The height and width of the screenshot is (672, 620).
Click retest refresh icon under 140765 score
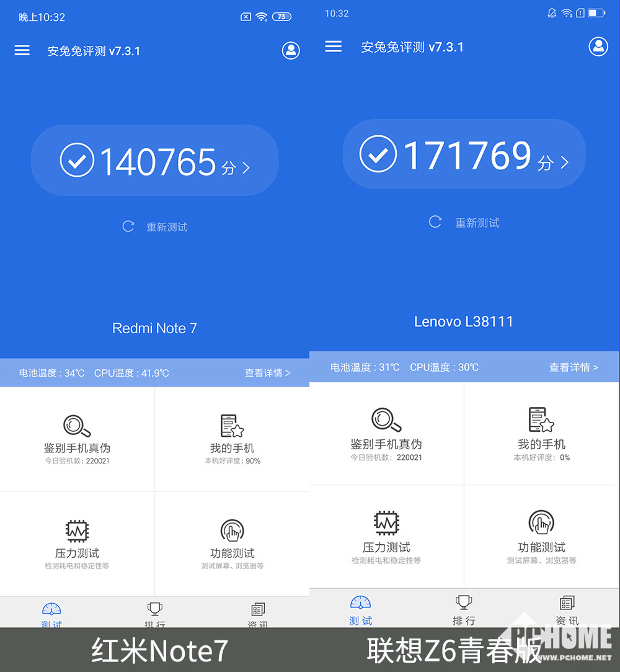128,226
